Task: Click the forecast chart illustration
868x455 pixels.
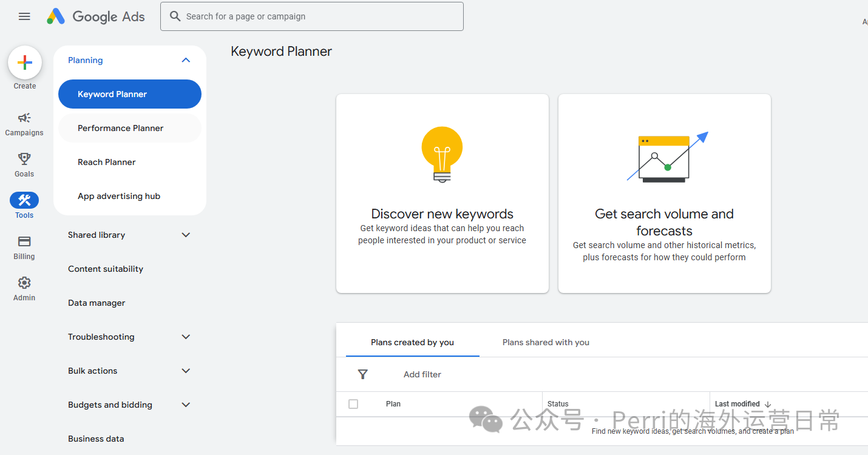Action: point(668,157)
